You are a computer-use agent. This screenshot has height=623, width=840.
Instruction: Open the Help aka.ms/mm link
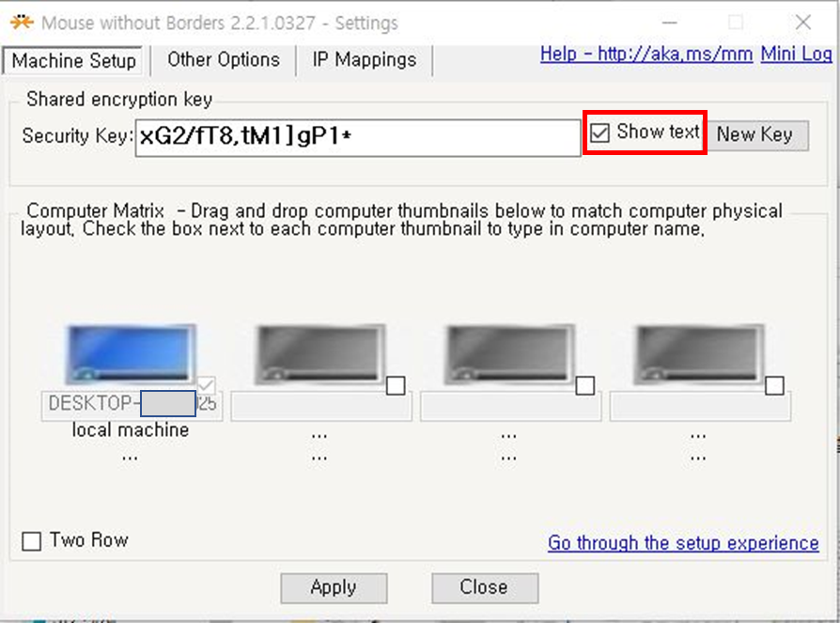tap(646, 54)
